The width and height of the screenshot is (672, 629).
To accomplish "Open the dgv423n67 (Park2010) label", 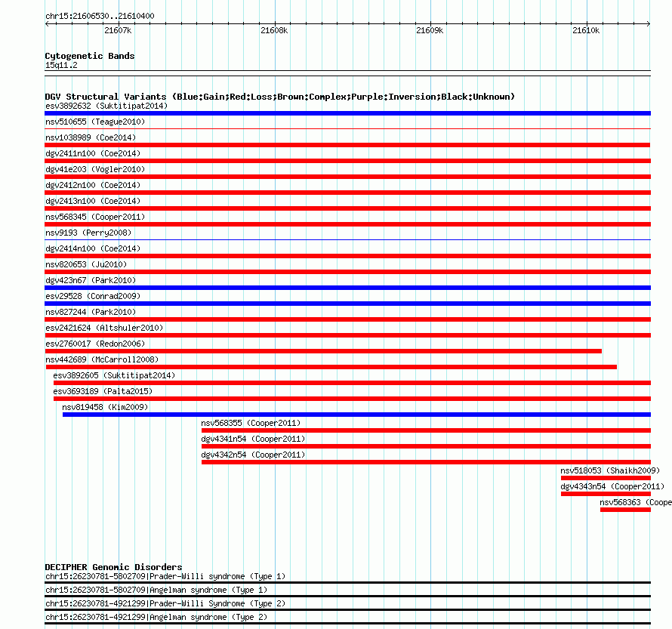I will click(x=91, y=280).
